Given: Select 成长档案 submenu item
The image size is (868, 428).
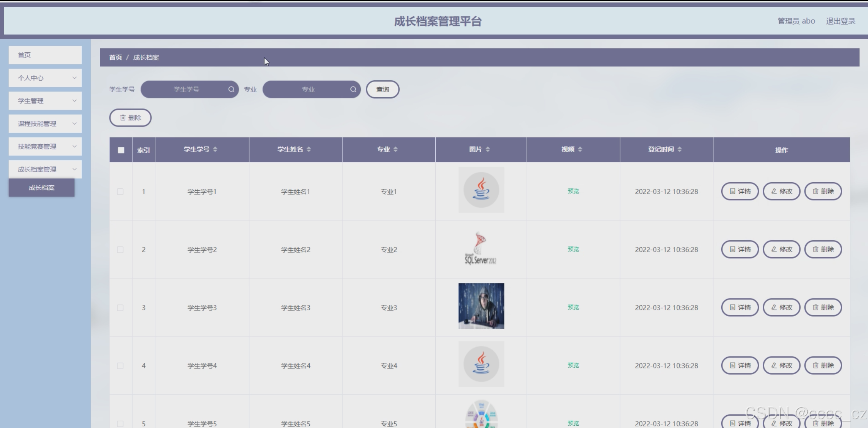Looking at the screenshot, I should click(41, 188).
